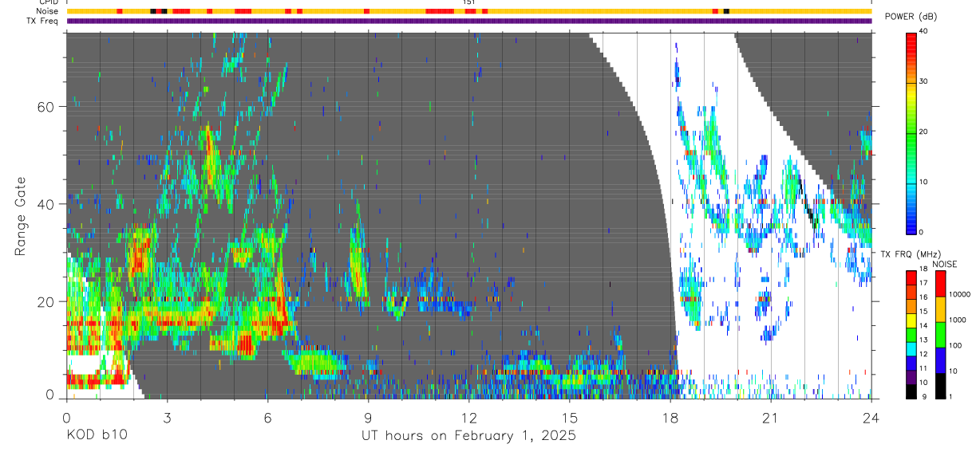Click the 14 label on TX FRQ scale
Screen dimensions: 980x452
pyautogui.click(x=923, y=327)
